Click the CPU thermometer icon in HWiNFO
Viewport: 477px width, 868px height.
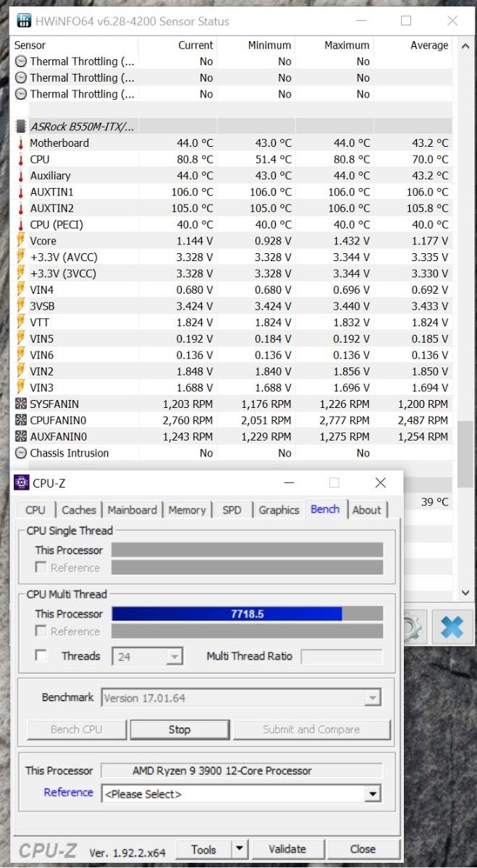pos(20,159)
